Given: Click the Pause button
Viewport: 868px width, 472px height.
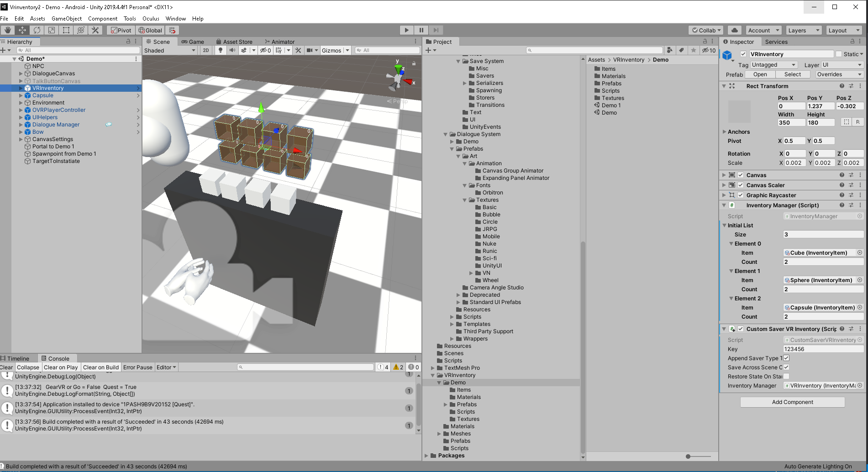Looking at the screenshot, I should tap(421, 30).
